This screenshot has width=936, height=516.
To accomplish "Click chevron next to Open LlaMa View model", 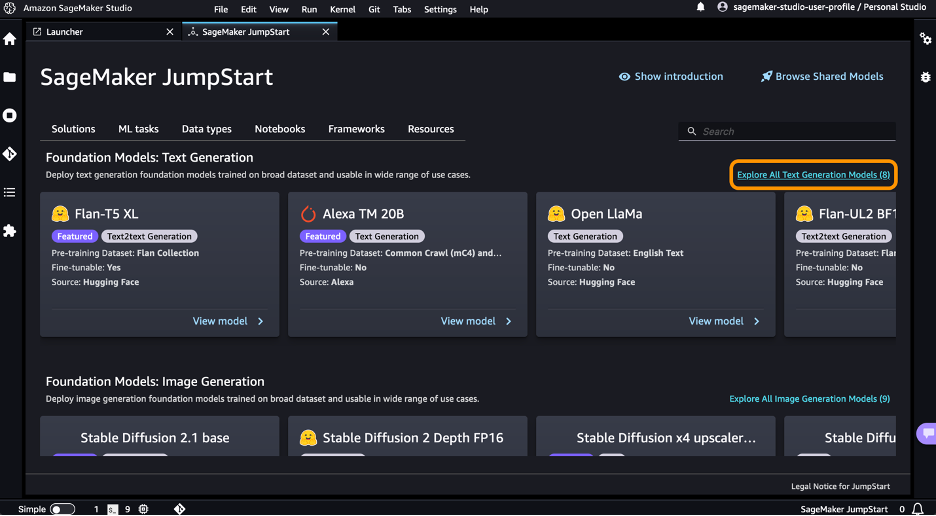I will 756,321.
